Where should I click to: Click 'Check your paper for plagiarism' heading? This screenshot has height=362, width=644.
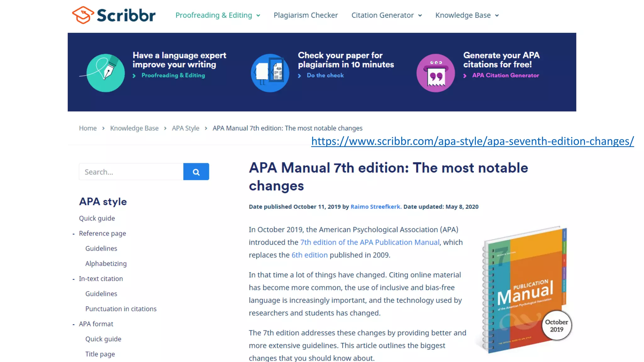pyautogui.click(x=346, y=60)
